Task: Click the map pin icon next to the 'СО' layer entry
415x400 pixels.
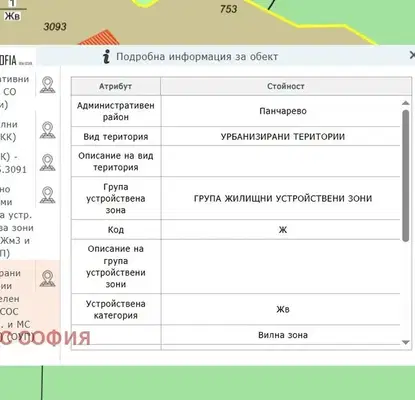Action: point(48,85)
